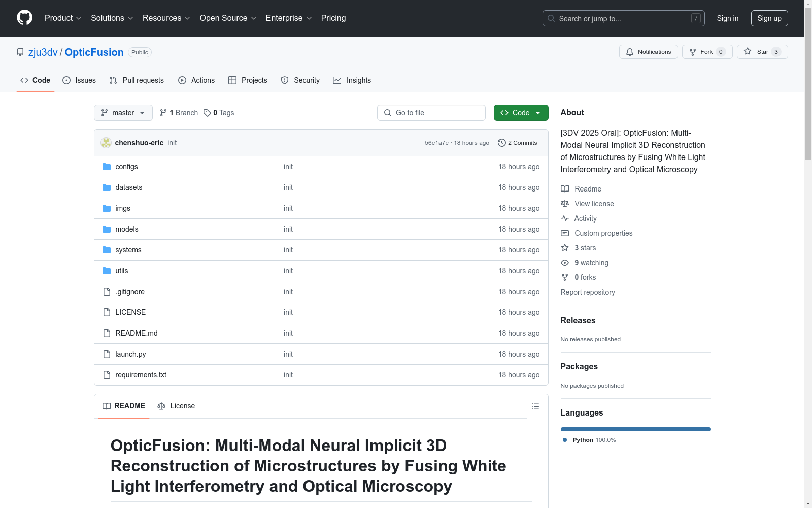Click the systems folder icon
The width and height of the screenshot is (812, 508).
point(107,250)
